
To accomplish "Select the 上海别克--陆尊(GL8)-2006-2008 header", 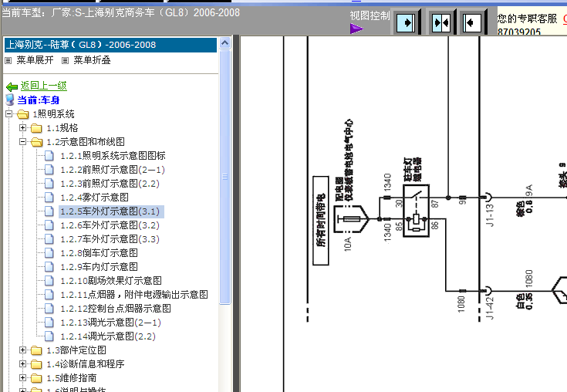I will pyautogui.click(x=110, y=45).
